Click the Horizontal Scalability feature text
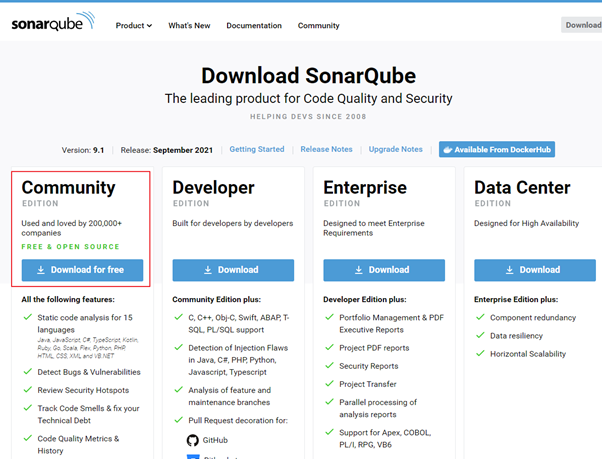The width and height of the screenshot is (602, 459). pos(528,354)
